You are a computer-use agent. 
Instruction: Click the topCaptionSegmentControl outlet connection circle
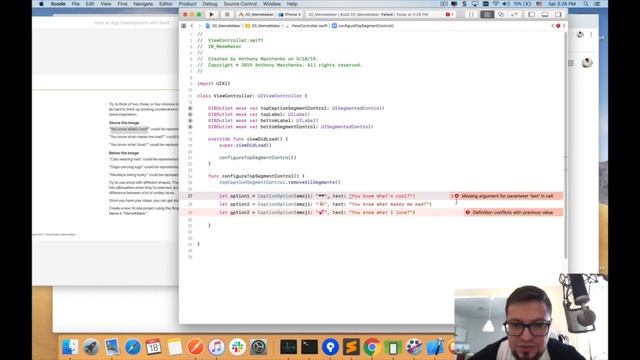[x=190, y=108]
